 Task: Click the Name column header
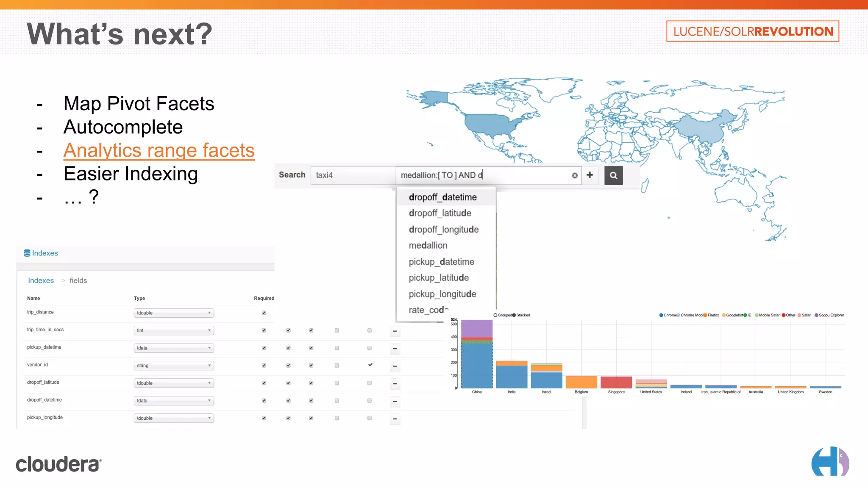click(33, 298)
